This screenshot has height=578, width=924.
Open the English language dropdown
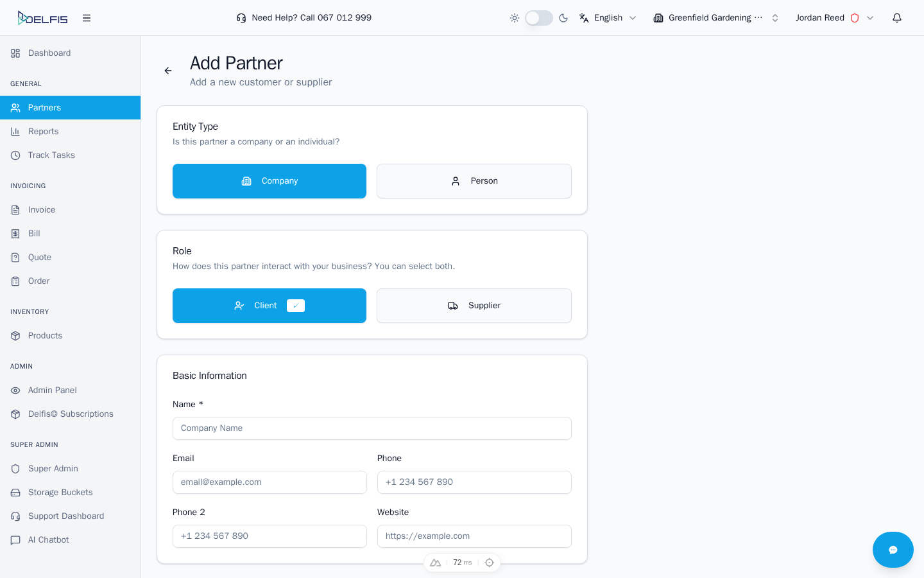607,17
